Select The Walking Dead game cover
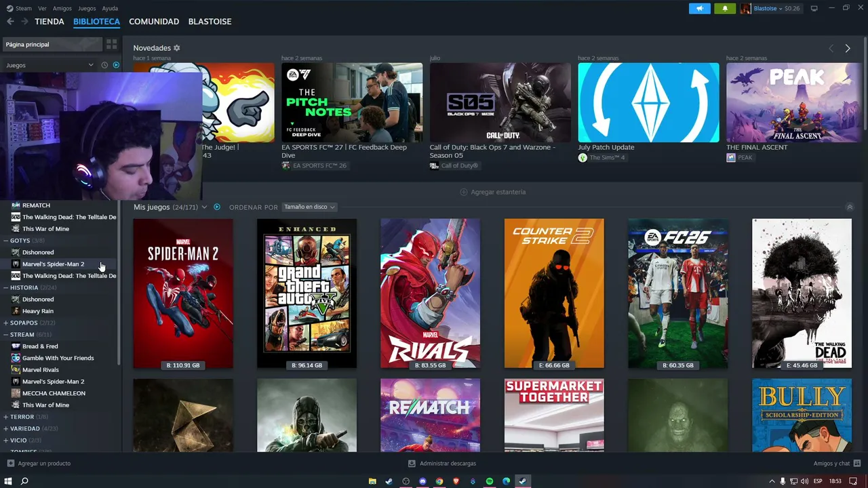This screenshot has width=868, height=488. (802, 293)
